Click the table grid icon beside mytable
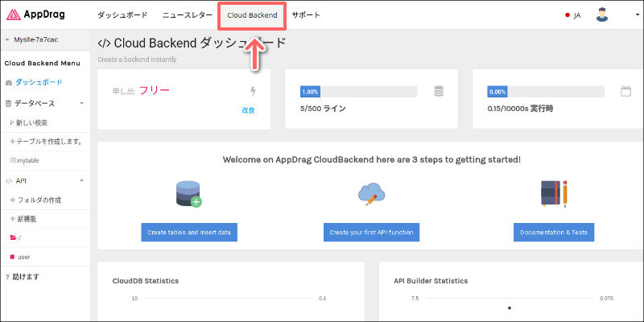Viewport: 644px width, 322px height. click(x=13, y=160)
